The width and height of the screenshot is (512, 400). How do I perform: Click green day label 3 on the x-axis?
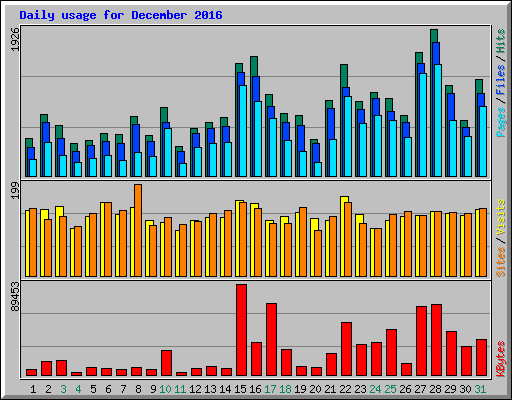(63, 389)
